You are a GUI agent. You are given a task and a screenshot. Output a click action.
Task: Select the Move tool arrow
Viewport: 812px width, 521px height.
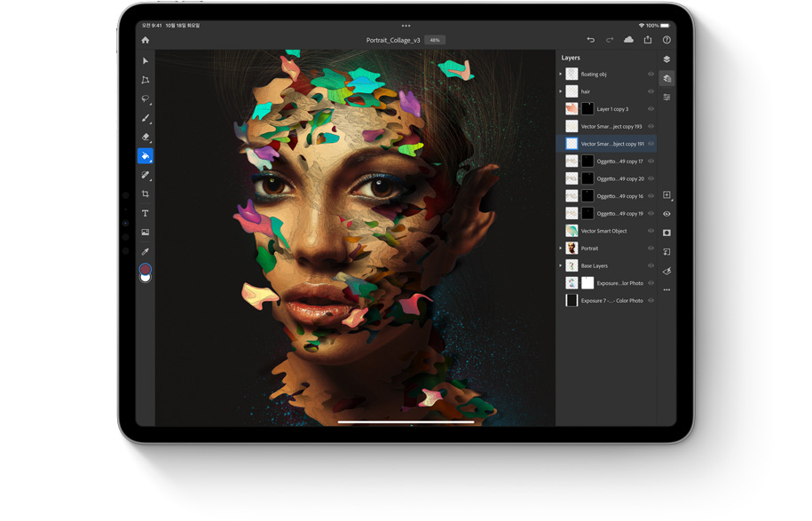tap(146, 60)
